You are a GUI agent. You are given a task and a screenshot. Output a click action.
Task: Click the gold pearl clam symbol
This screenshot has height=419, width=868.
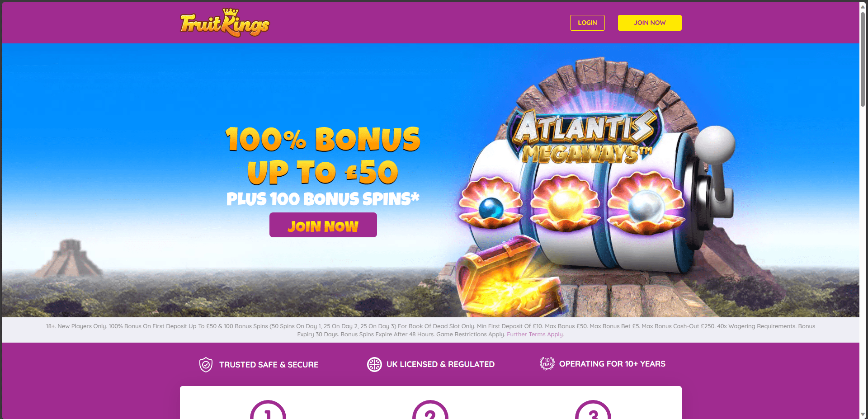click(565, 203)
